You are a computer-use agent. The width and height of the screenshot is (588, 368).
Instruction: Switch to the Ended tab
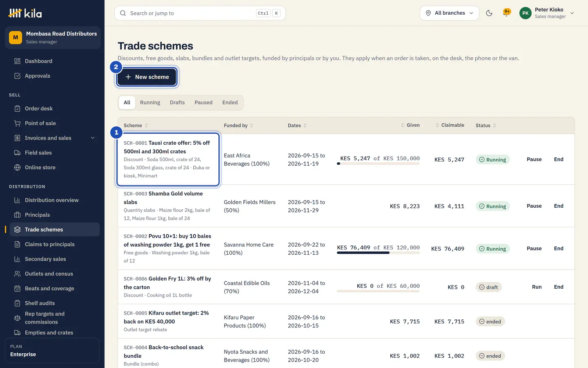[x=230, y=103]
